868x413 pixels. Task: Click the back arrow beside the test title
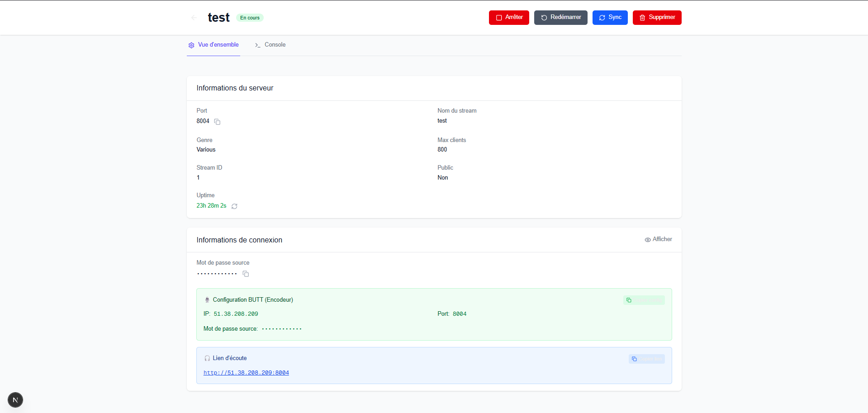click(x=194, y=18)
